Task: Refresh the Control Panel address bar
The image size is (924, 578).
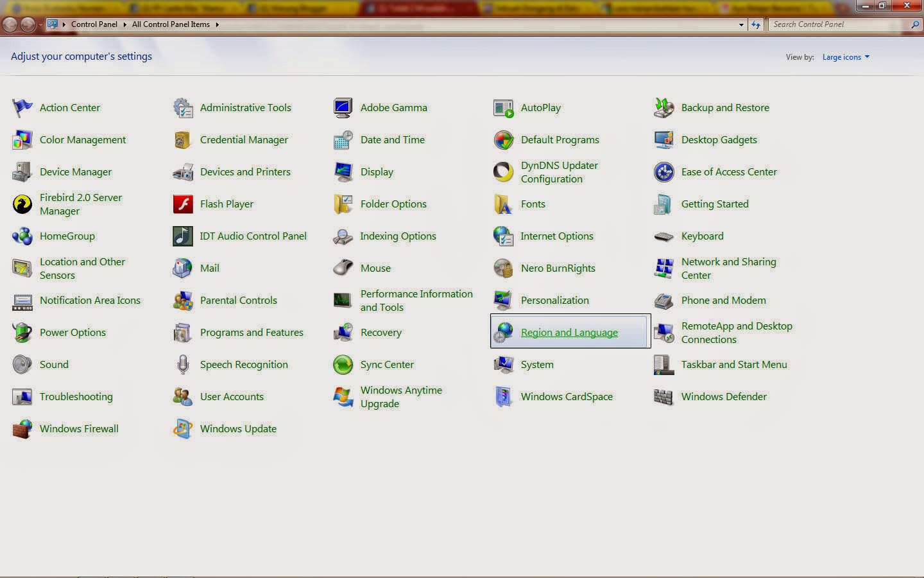Action: (756, 24)
